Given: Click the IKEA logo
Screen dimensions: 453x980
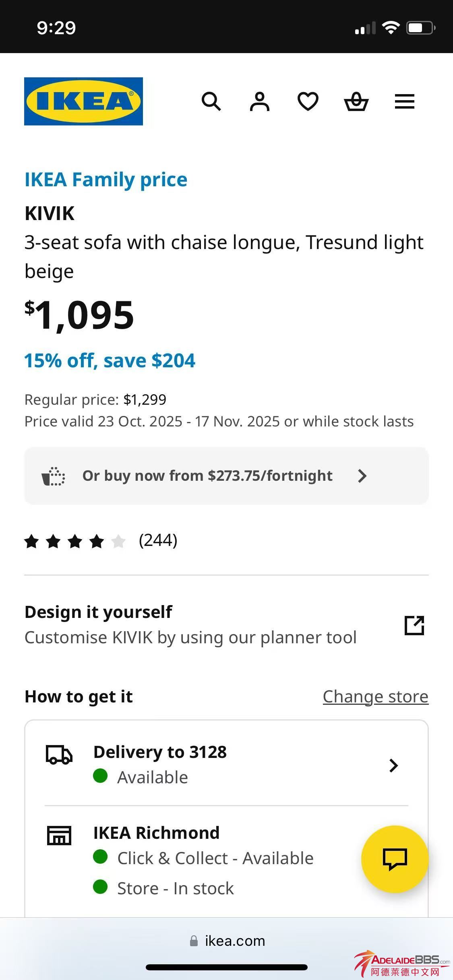Looking at the screenshot, I should (83, 101).
